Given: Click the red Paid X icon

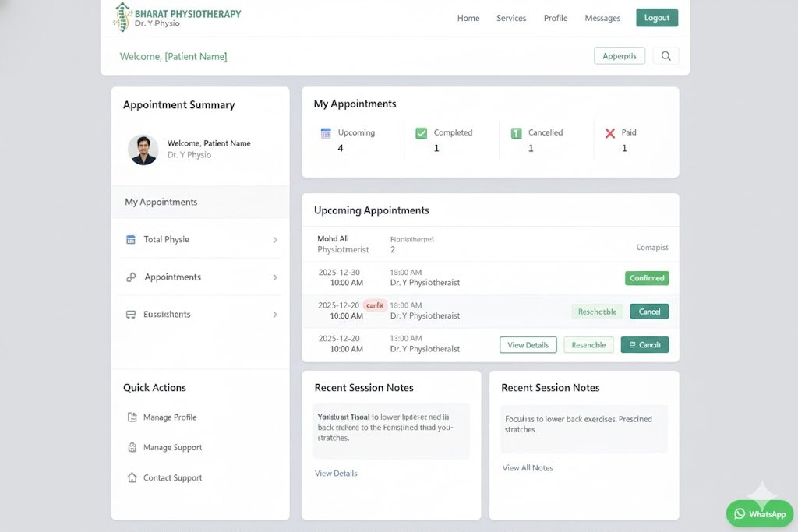Looking at the screenshot, I should click(610, 132).
